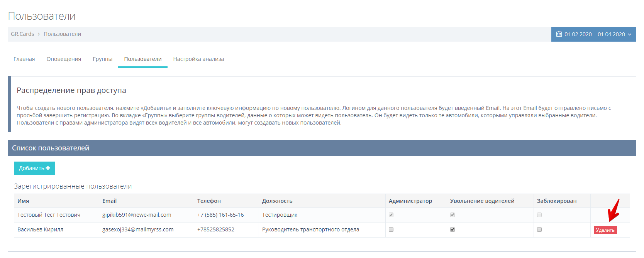
Task: Tick the Заблокирован checkbox for Васильев Кирилл
Action: (x=539, y=229)
